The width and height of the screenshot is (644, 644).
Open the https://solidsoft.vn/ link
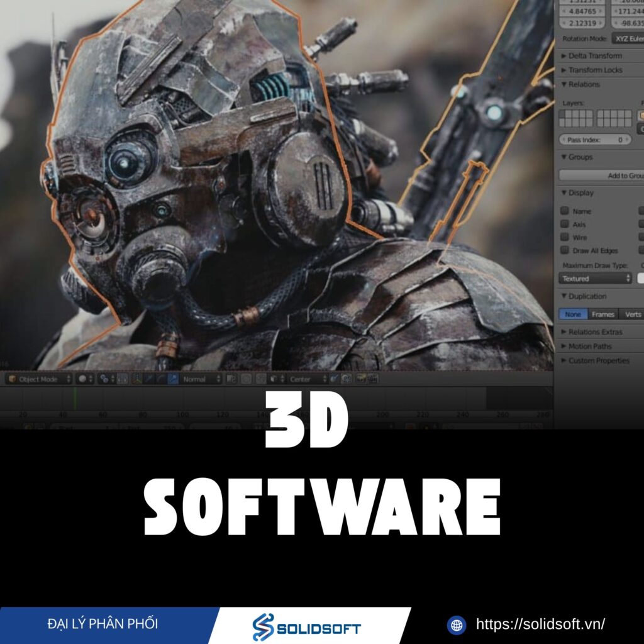[x=540, y=625]
